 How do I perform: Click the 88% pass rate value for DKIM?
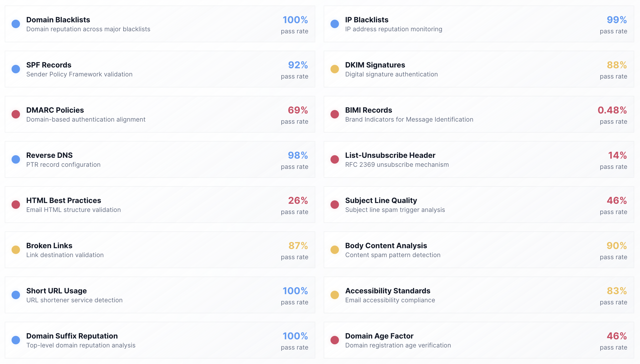(616, 65)
